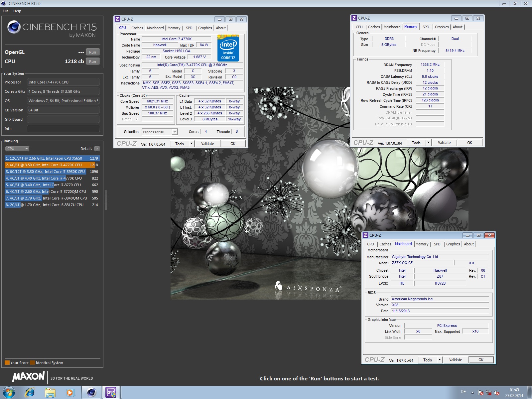Click the 6021.31 MHz Core Speed value
Viewport: 532px width, 399px height.
pyautogui.click(x=157, y=101)
